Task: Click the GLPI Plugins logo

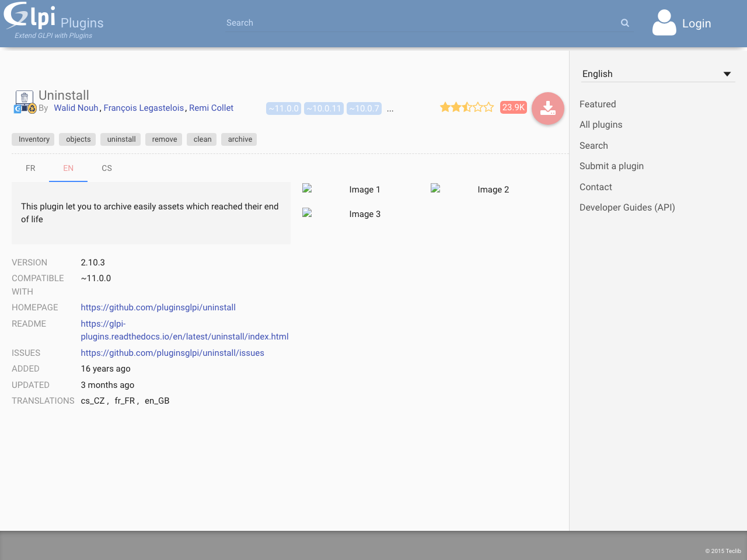Action: [54, 21]
